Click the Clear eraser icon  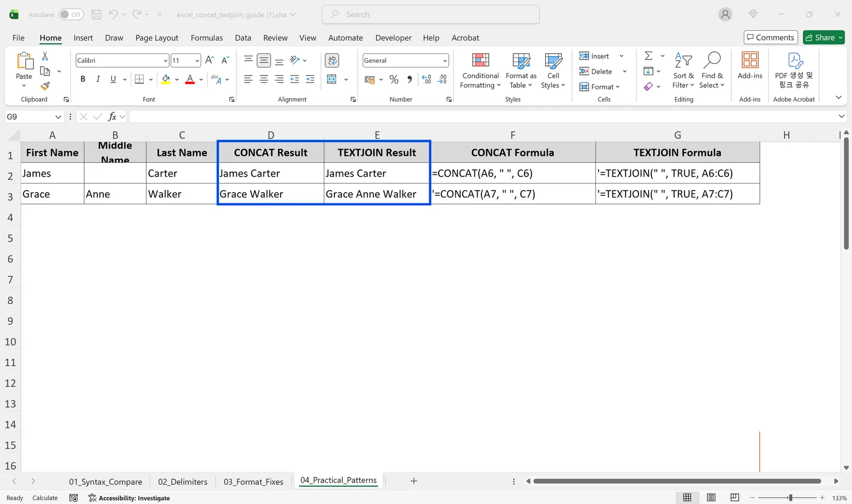(648, 86)
